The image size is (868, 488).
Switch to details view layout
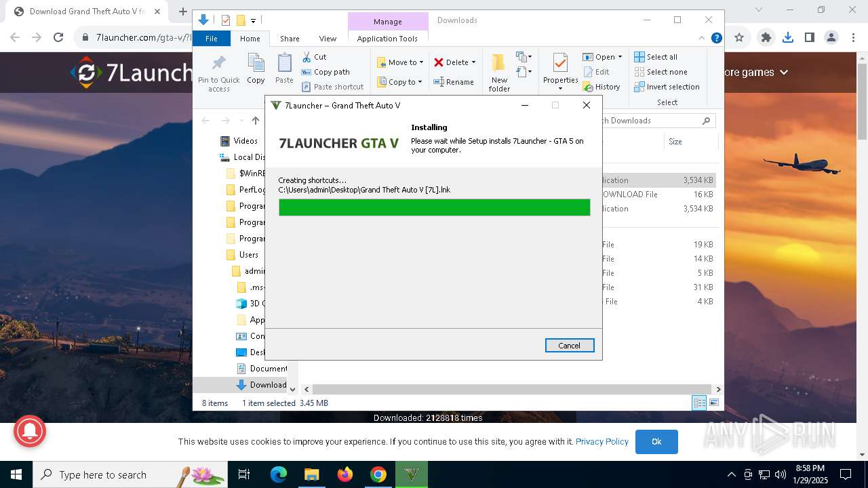pos(699,403)
